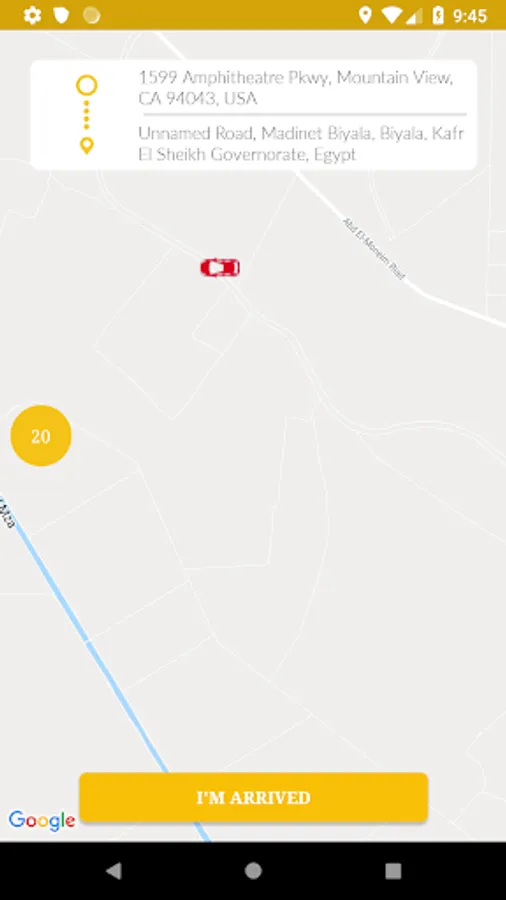Tap the battery charging status icon
Viewport: 506px width, 900px height.
point(438,15)
